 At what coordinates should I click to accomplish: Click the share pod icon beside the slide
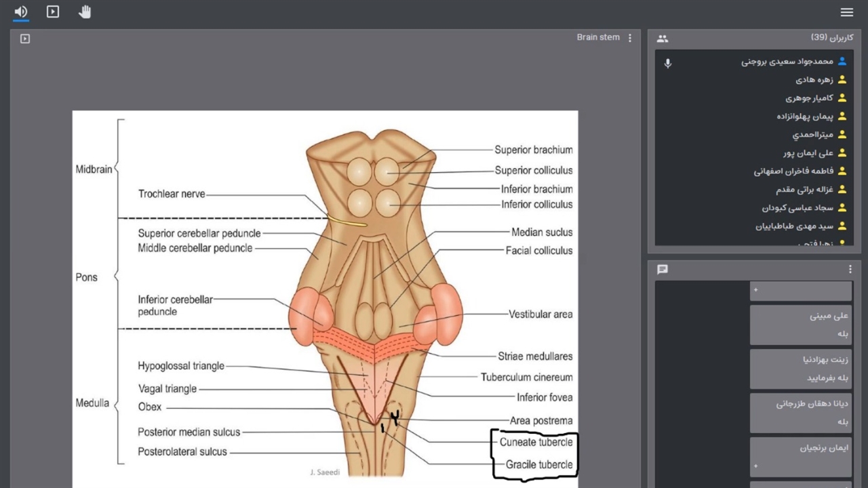point(25,39)
